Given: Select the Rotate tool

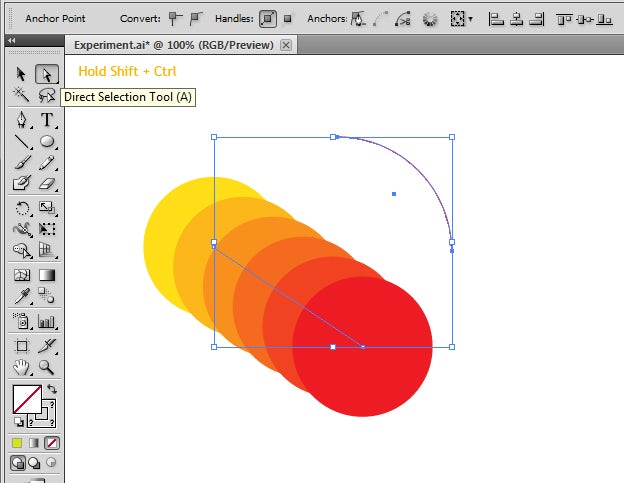Looking at the screenshot, I should click(x=21, y=207).
